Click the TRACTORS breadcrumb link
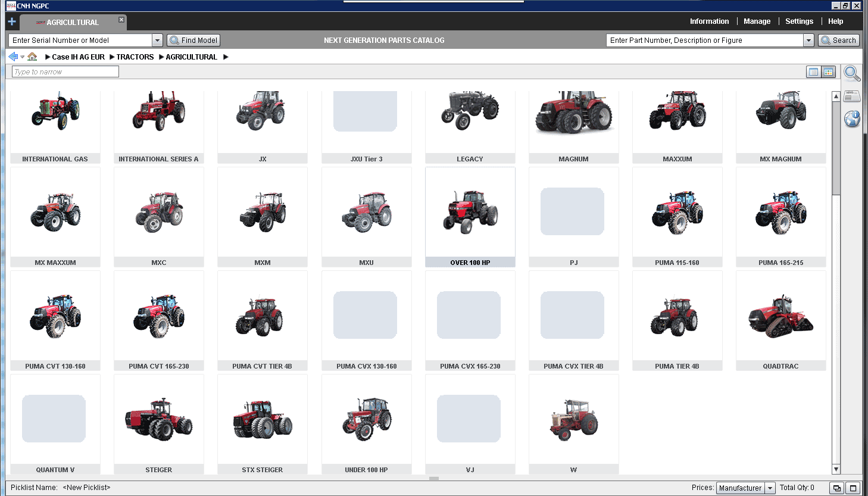 [x=135, y=57]
